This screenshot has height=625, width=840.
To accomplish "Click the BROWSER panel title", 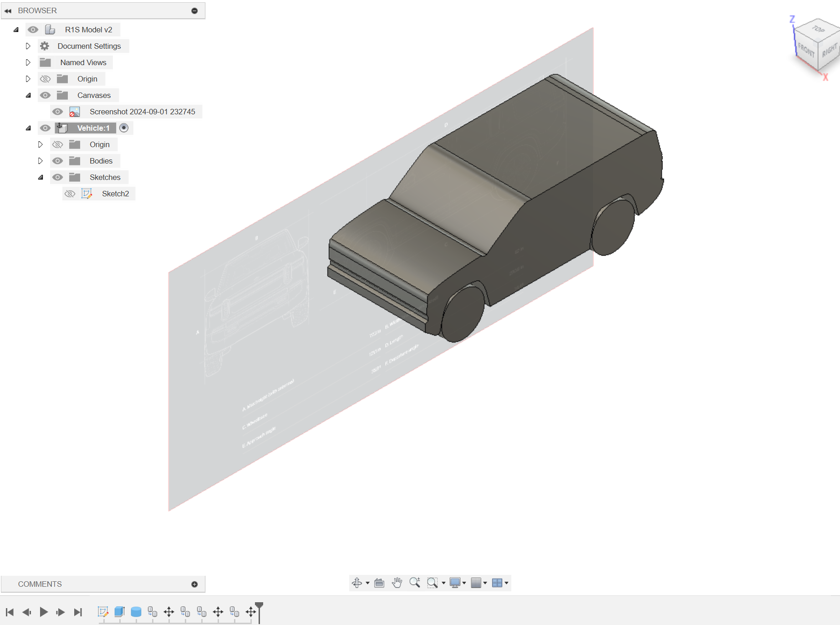I will (37, 10).
